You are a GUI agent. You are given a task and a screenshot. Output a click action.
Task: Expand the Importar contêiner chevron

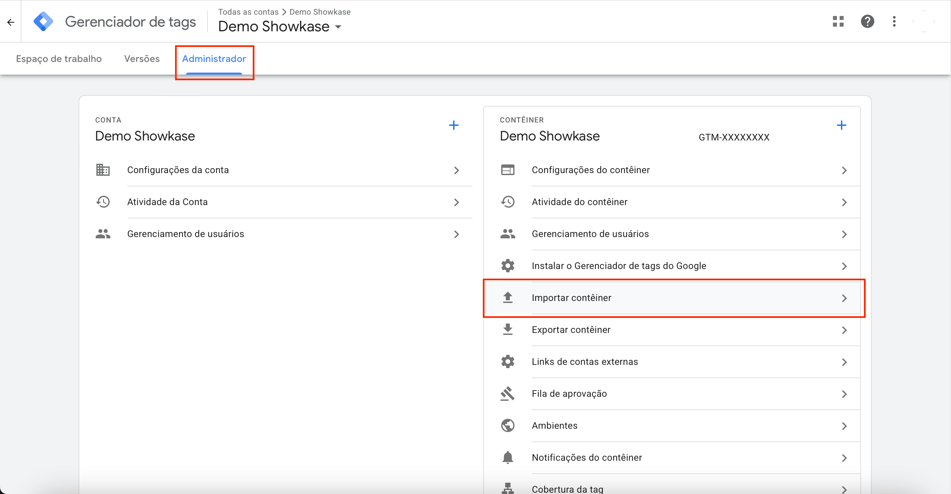[844, 298]
